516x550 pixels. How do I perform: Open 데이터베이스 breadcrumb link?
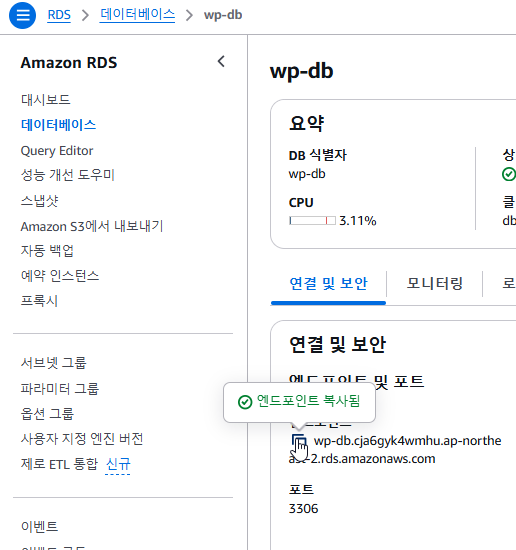pos(137,15)
